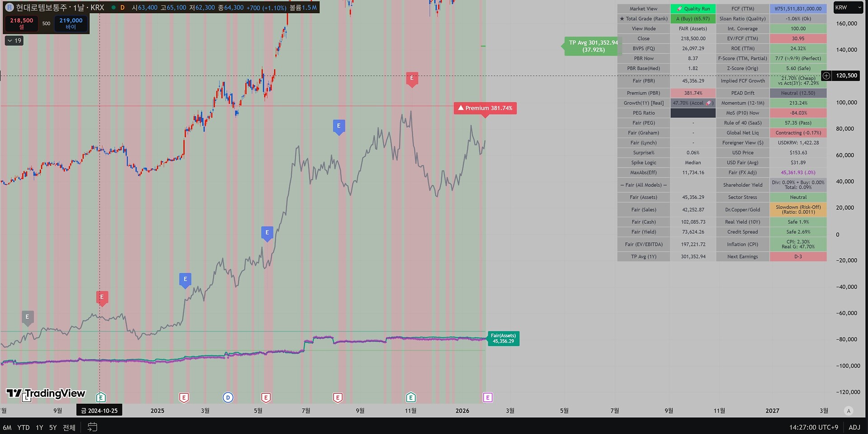Screen dimensions: 868x434
Task: Click the blue E flag near August 2025
Action: click(339, 127)
